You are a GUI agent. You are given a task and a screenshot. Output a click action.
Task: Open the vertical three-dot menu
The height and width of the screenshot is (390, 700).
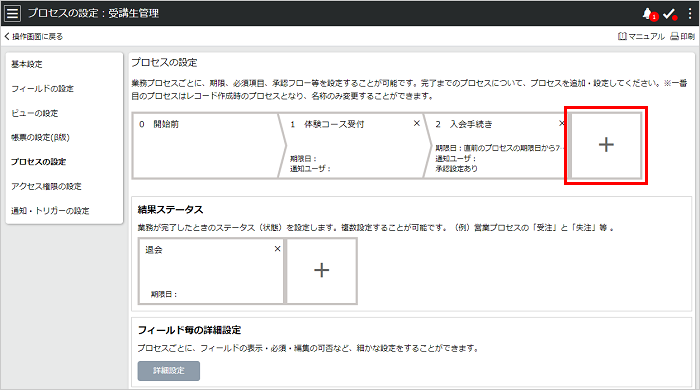tap(690, 13)
